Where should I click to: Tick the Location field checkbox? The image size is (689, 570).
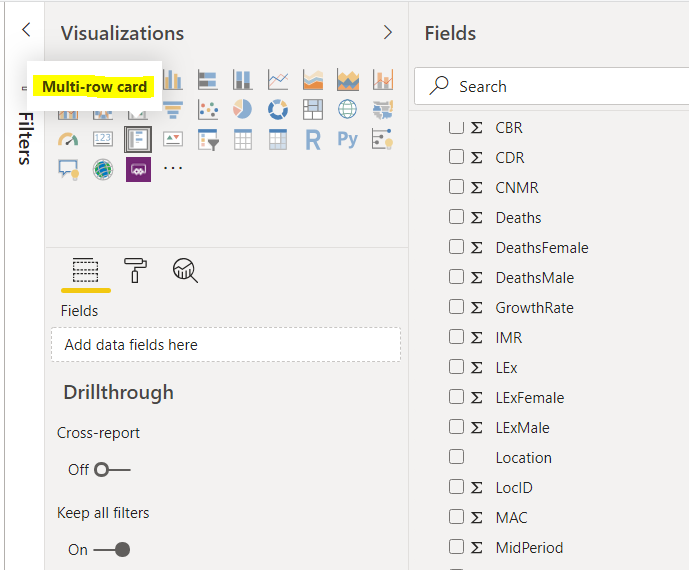[456, 457]
